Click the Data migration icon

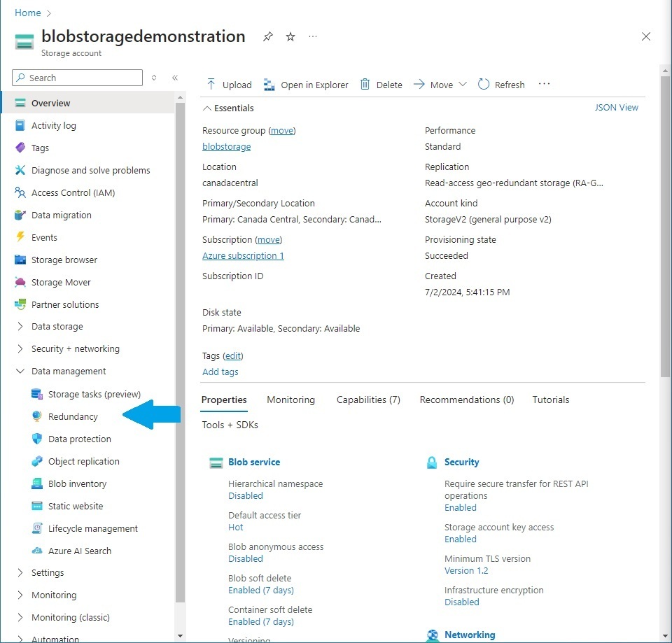[x=20, y=215]
